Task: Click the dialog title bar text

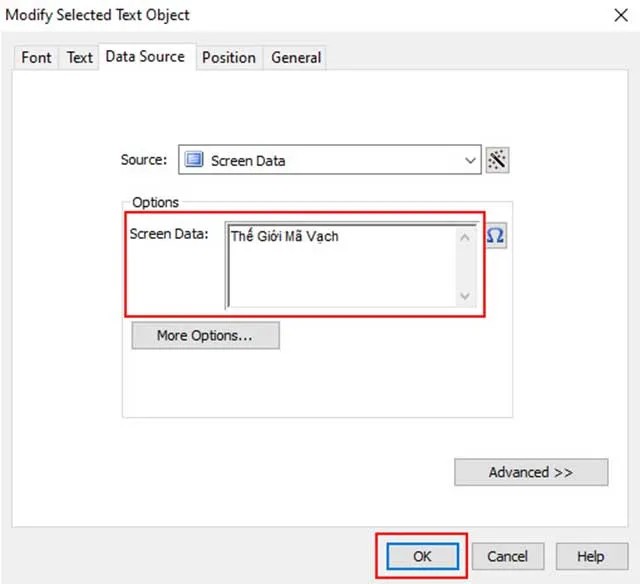Action: click(98, 15)
